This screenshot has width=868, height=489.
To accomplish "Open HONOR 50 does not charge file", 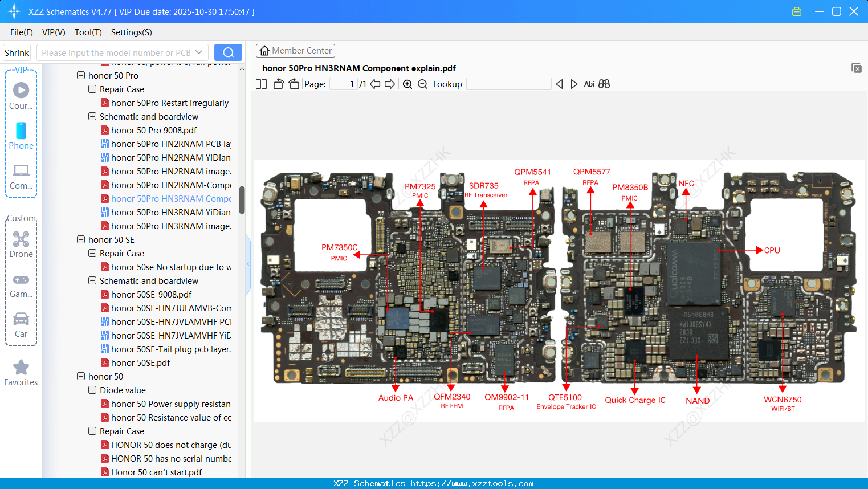I will click(x=166, y=445).
